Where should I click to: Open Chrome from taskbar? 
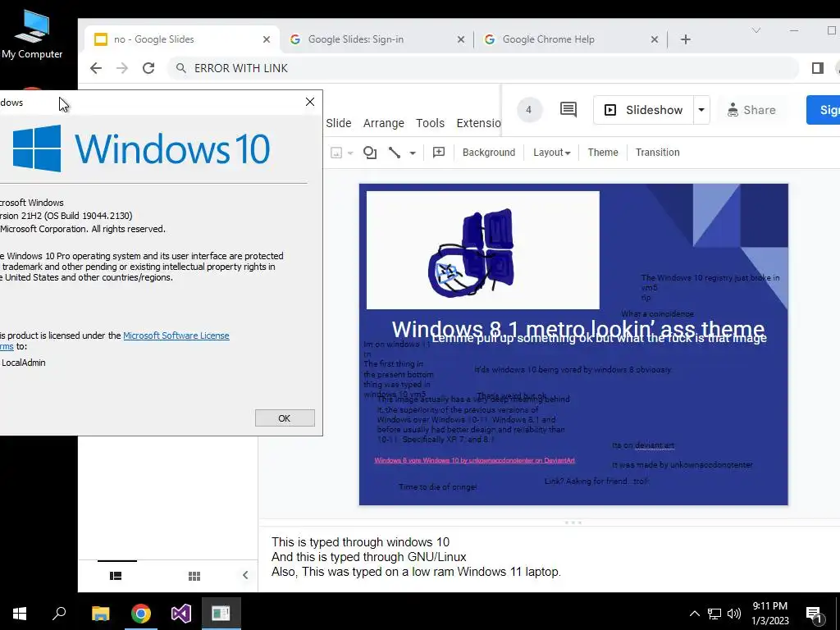(x=141, y=614)
